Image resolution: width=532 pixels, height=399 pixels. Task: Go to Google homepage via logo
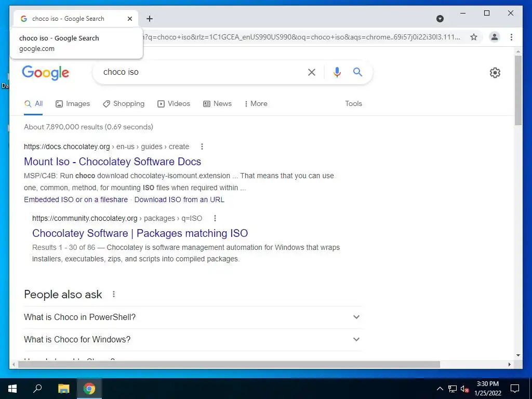[x=46, y=73]
